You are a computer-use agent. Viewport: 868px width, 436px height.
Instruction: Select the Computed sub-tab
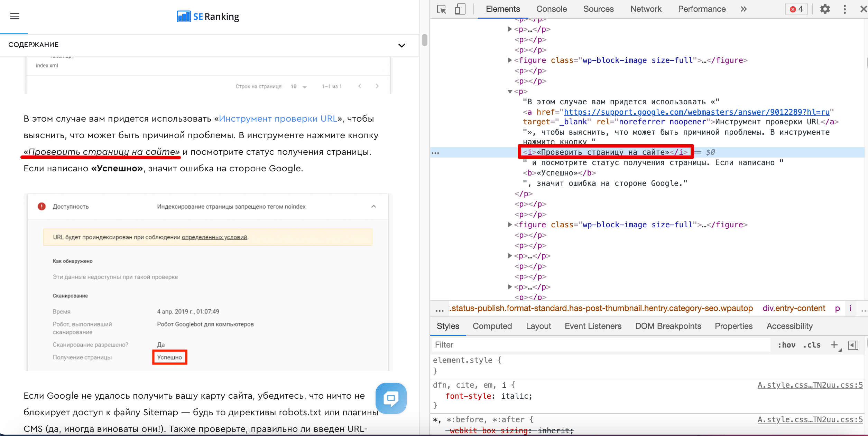492,326
